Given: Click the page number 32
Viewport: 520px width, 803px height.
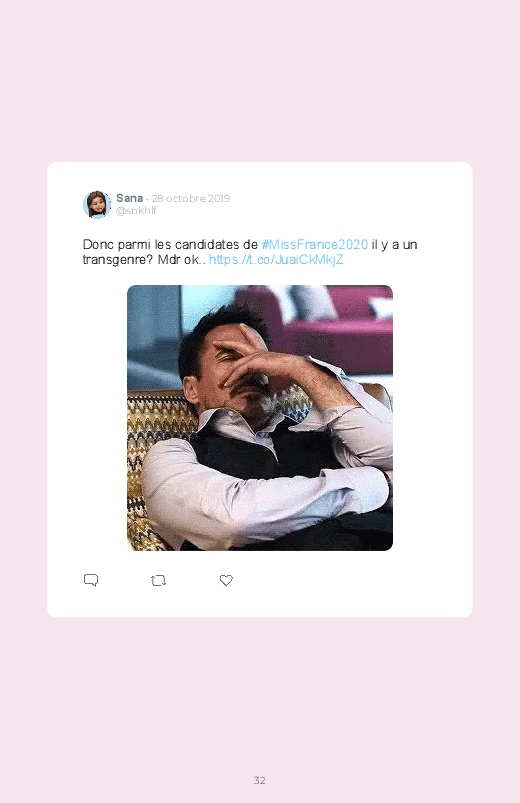Looking at the screenshot, I should tap(260, 780).
